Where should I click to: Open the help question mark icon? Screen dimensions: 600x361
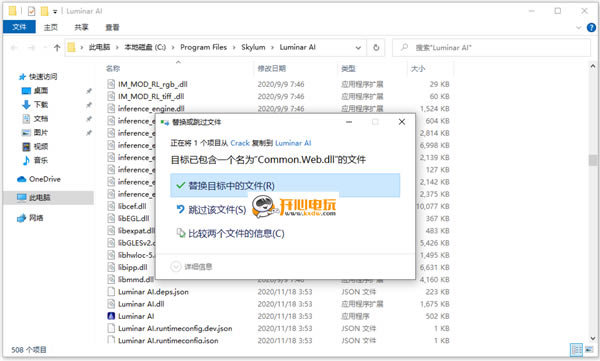[591, 28]
